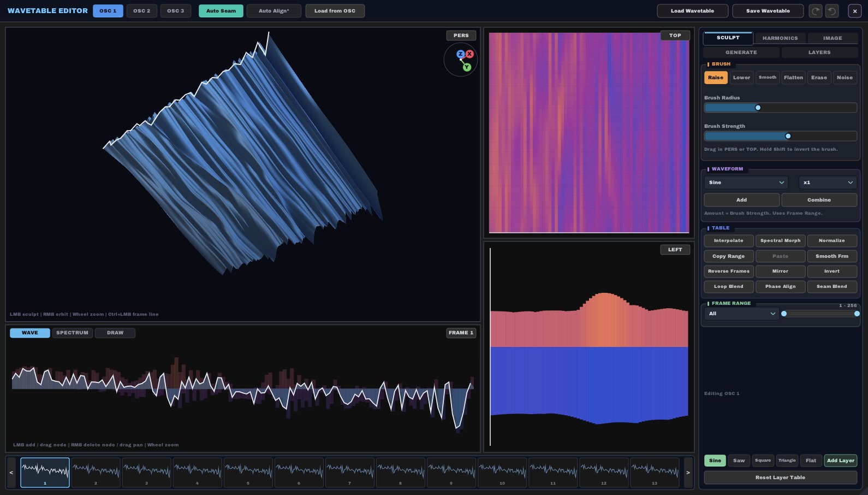Select Square layer shape
Viewport: 868px width, 495px height.
tap(763, 461)
